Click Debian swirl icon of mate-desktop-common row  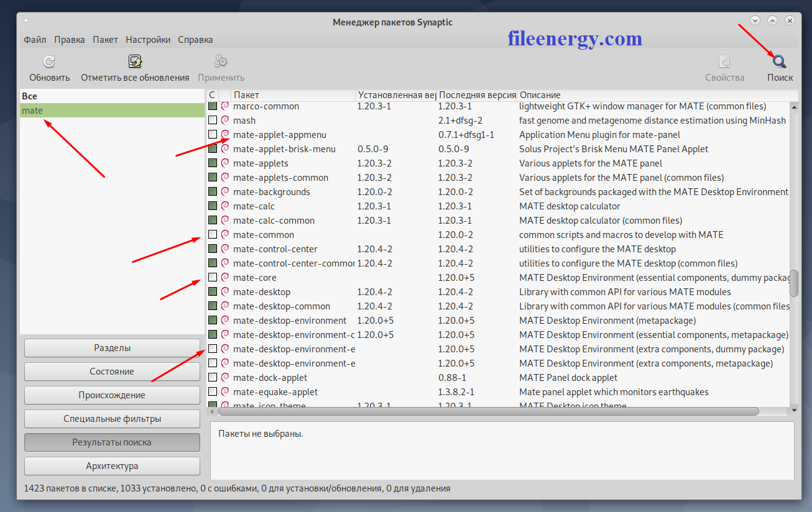tap(225, 306)
